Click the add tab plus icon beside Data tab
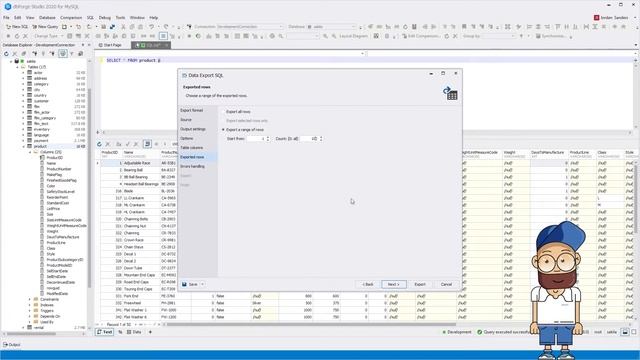This screenshot has height=360, width=640. point(150,332)
